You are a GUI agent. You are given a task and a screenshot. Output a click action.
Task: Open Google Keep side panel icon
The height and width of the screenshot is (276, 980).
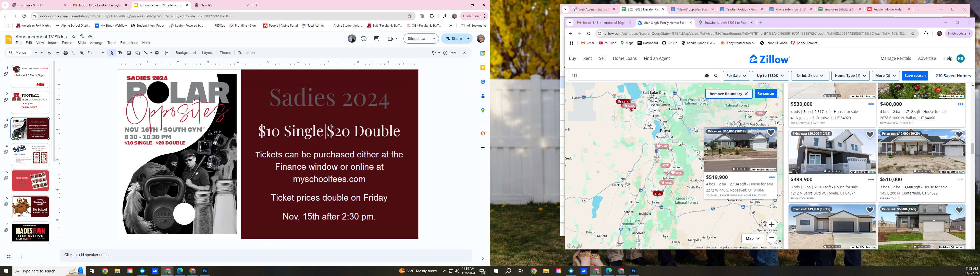click(x=483, y=67)
